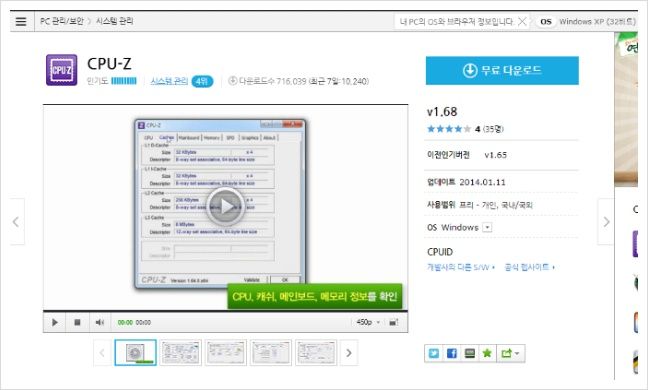Open the 공식 웹사이트 link
648x390 pixels.
[529, 267]
